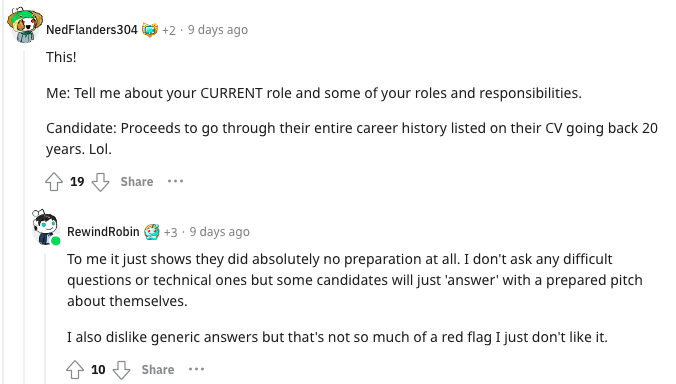This screenshot has width=676, height=384.
Task: Share RewindRobin's reply
Action: 158,369
